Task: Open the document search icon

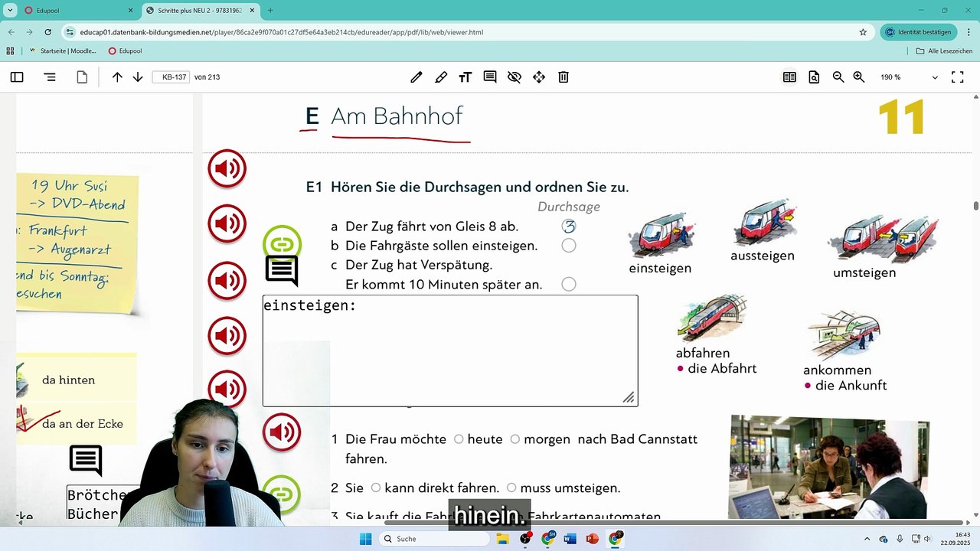Action: pyautogui.click(x=814, y=77)
